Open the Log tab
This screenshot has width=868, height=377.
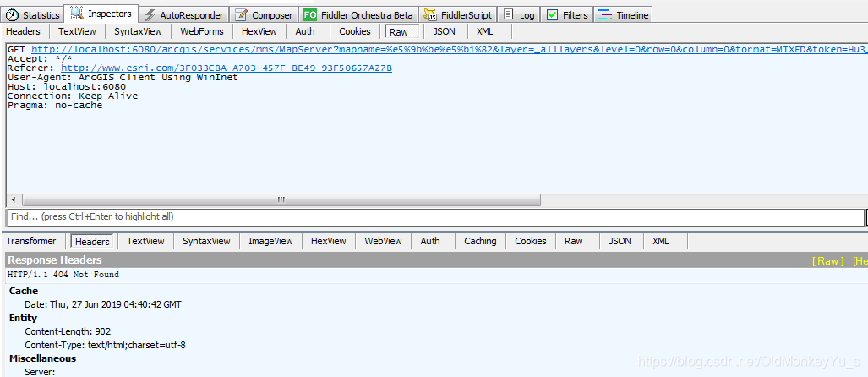click(x=519, y=15)
